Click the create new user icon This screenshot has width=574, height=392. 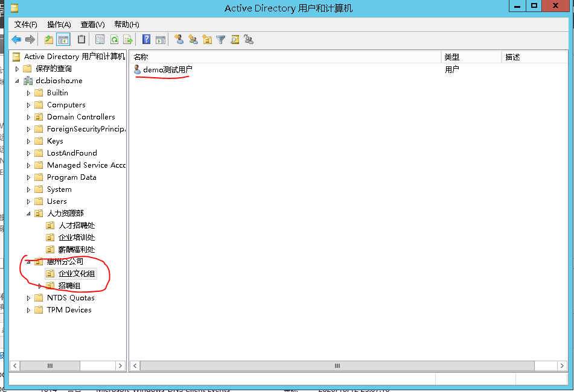[179, 40]
